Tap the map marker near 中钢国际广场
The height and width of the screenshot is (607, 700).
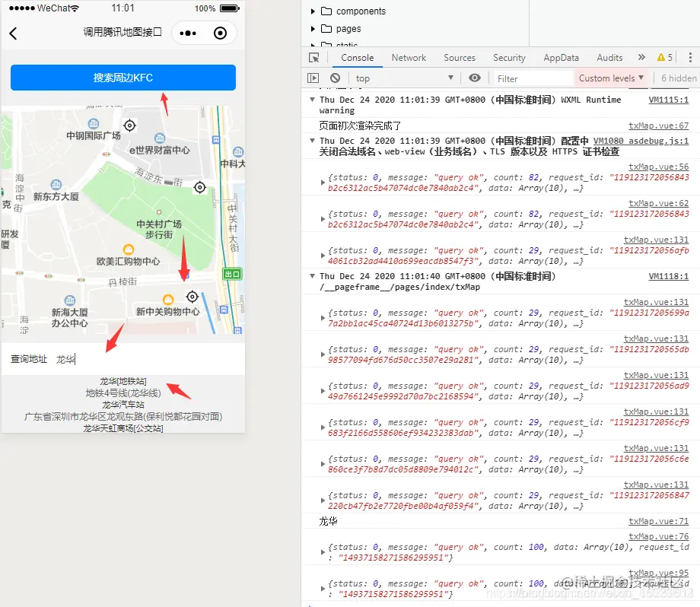pos(129,126)
